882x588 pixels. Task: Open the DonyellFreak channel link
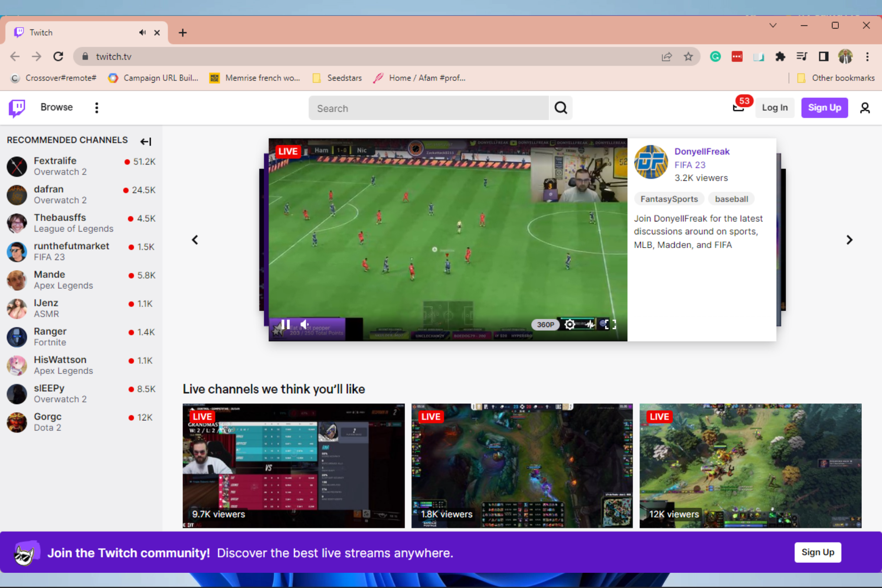tap(701, 152)
